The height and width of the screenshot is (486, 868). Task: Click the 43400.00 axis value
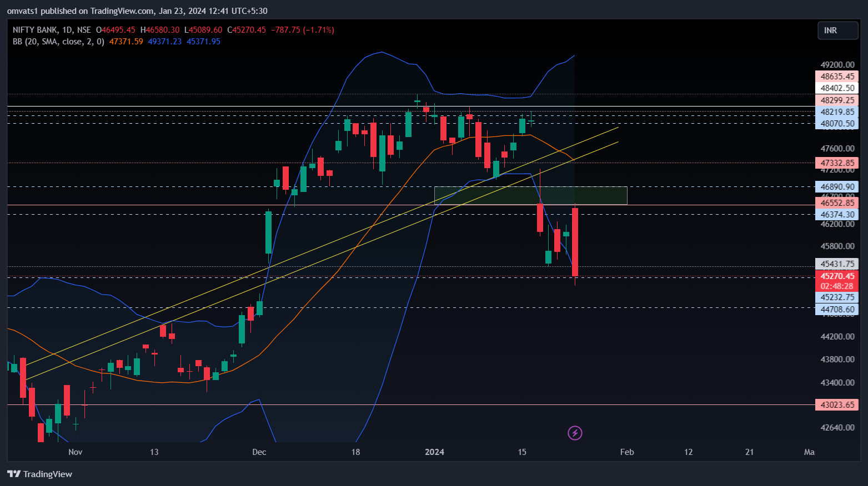click(837, 383)
